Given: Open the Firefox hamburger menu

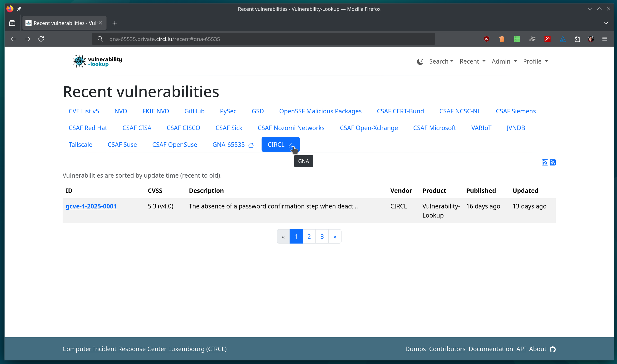Looking at the screenshot, I should 605,39.
